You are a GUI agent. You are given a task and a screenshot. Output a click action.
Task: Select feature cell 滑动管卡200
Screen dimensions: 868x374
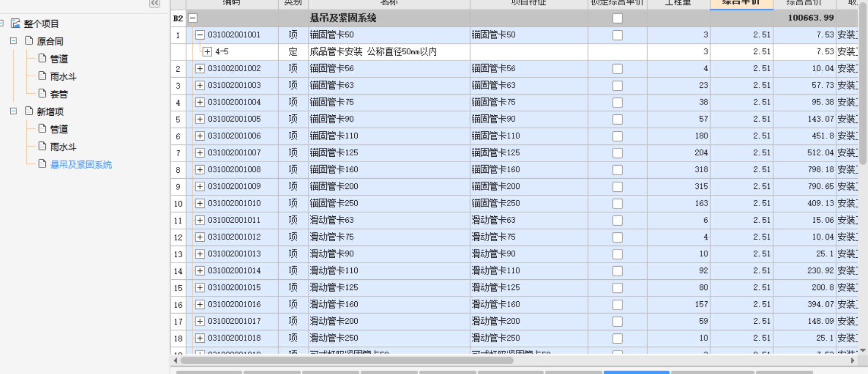[529, 321]
